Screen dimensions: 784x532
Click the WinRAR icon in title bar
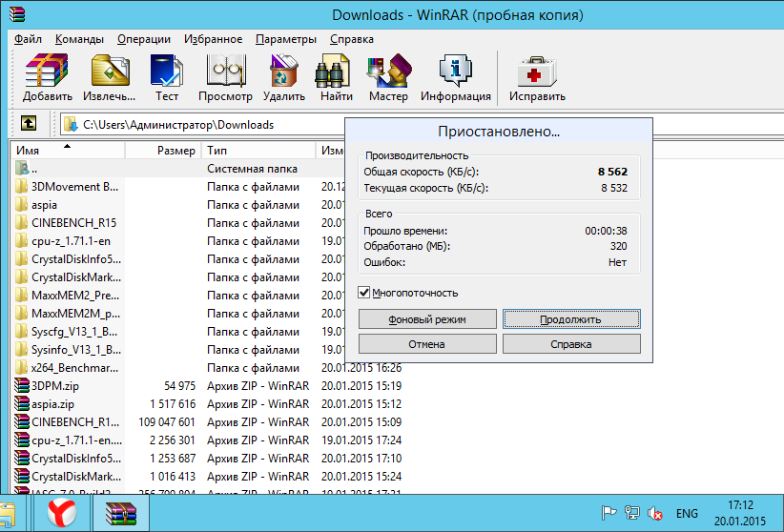17,14
